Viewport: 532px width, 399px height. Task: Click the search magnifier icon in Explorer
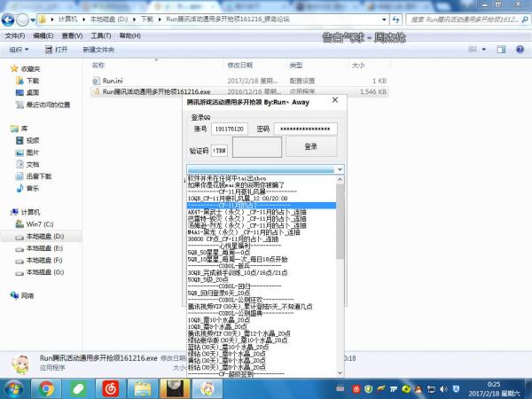(x=525, y=20)
